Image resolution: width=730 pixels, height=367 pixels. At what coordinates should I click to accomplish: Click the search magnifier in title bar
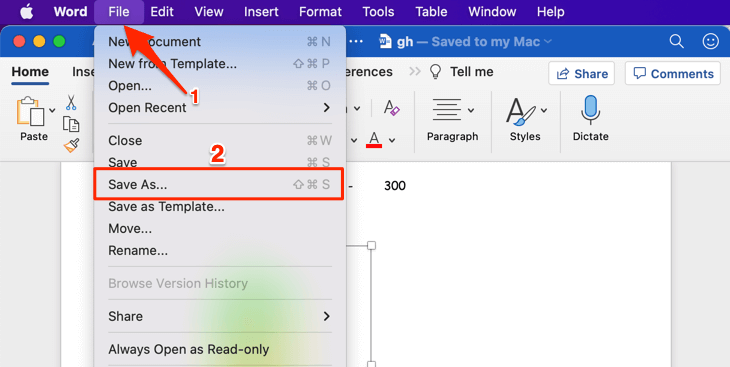pyautogui.click(x=676, y=41)
